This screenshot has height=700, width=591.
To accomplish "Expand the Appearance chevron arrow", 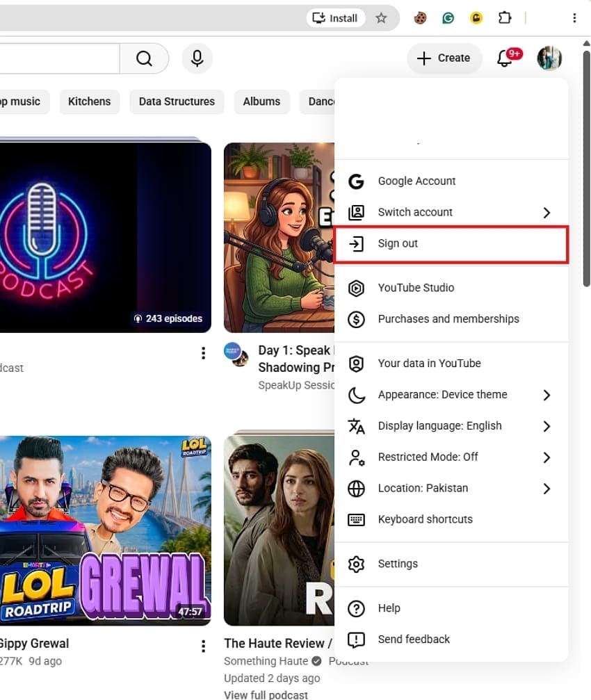I will [x=547, y=395].
